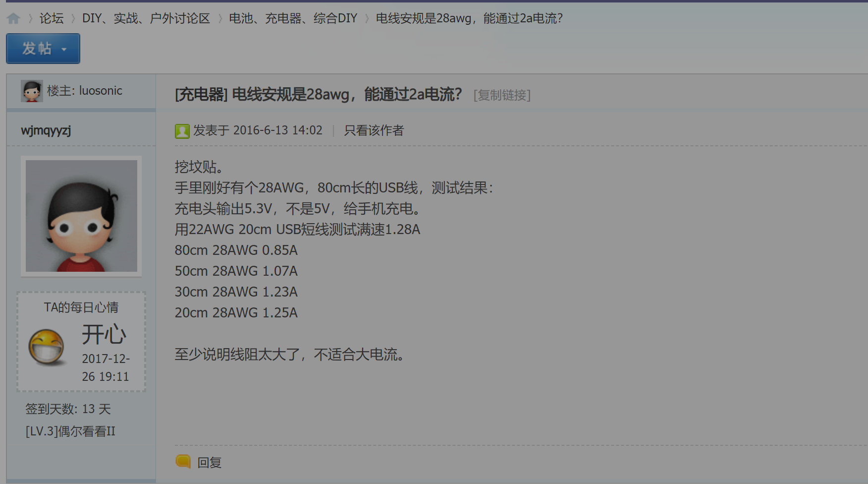Screen dimensions: 868x484
Task: Select line 手里刚好有个28AWG，80cm长的USB线
Action: 334,188
